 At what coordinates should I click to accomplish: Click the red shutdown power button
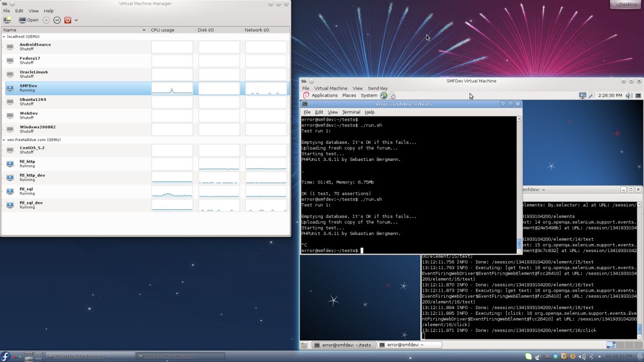click(68, 20)
